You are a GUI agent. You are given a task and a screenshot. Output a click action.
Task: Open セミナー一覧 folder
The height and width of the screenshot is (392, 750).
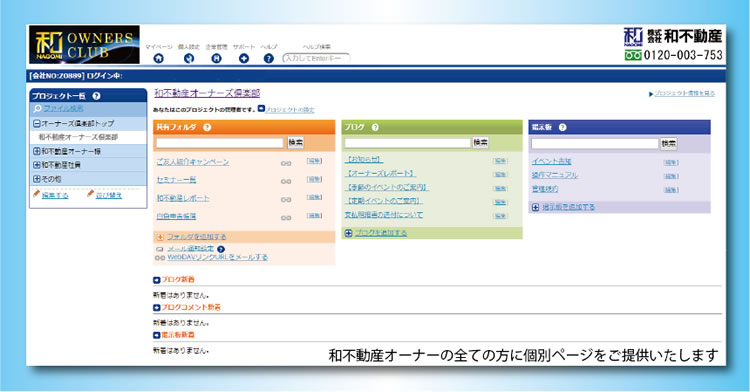coord(176,180)
